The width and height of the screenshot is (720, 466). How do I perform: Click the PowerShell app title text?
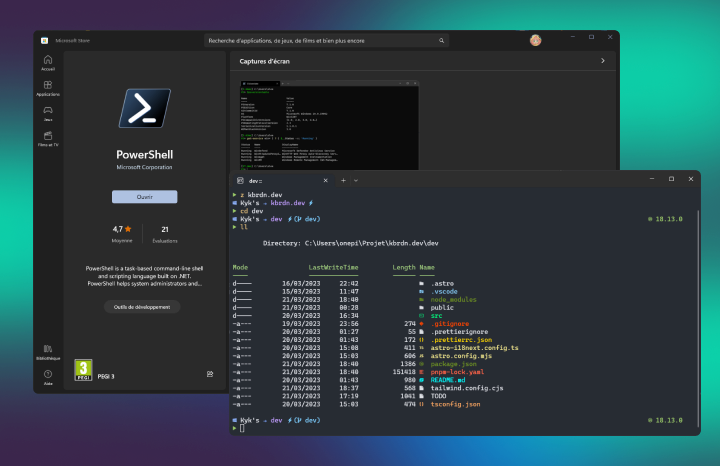tap(145, 154)
